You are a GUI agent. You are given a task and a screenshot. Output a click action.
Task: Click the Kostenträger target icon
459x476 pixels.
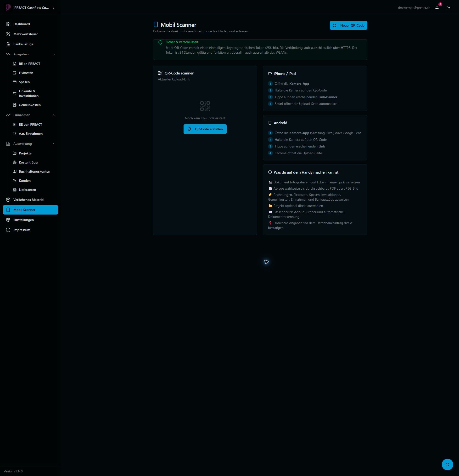click(x=15, y=162)
